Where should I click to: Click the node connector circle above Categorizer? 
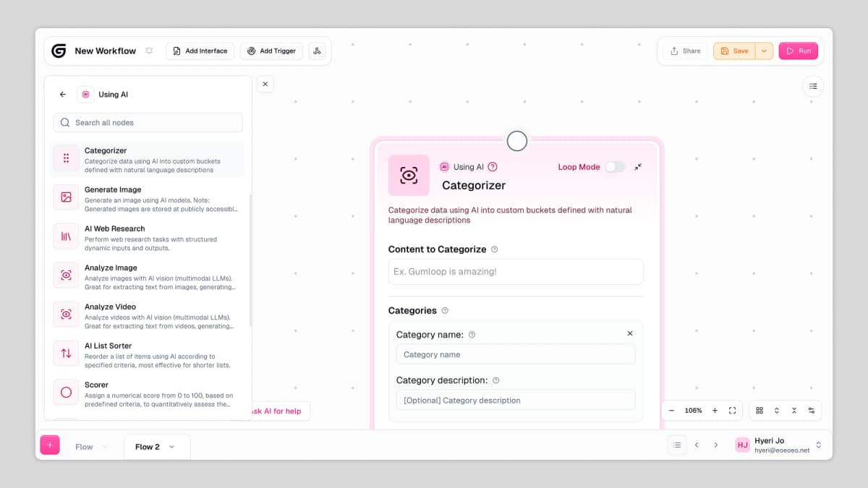click(516, 140)
